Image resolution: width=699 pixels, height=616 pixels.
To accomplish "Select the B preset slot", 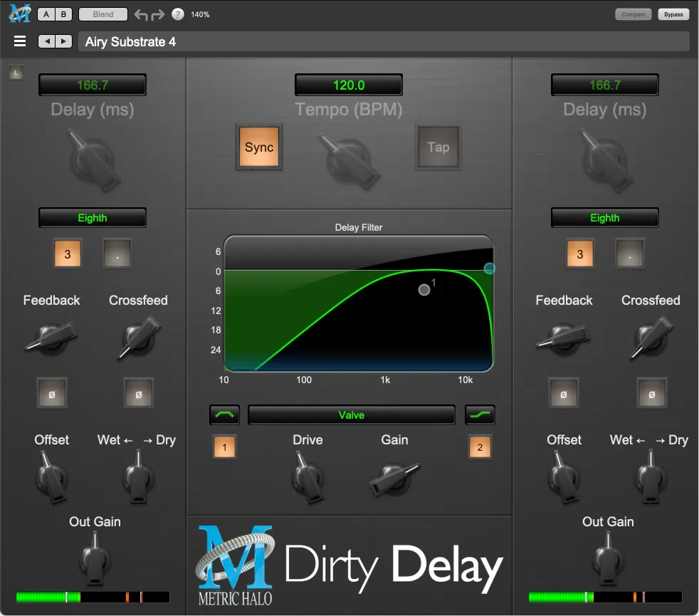I will 63,14.
